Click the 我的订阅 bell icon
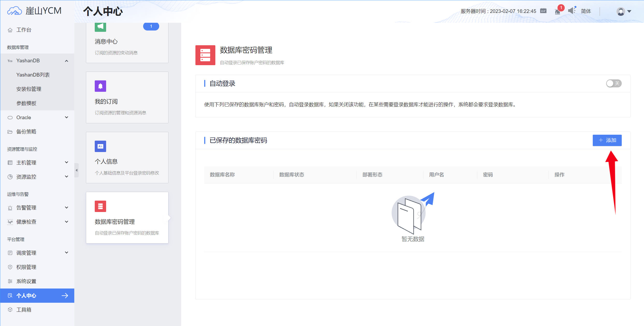Viewport: 644px width, 326px height. pyautogui.click(x=100, y=86)
